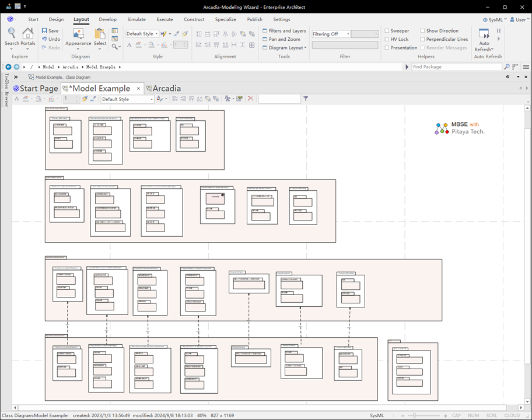Click the funnel filter icon in diagram toolbar
The image size is (532, 420).
[306, 99]
